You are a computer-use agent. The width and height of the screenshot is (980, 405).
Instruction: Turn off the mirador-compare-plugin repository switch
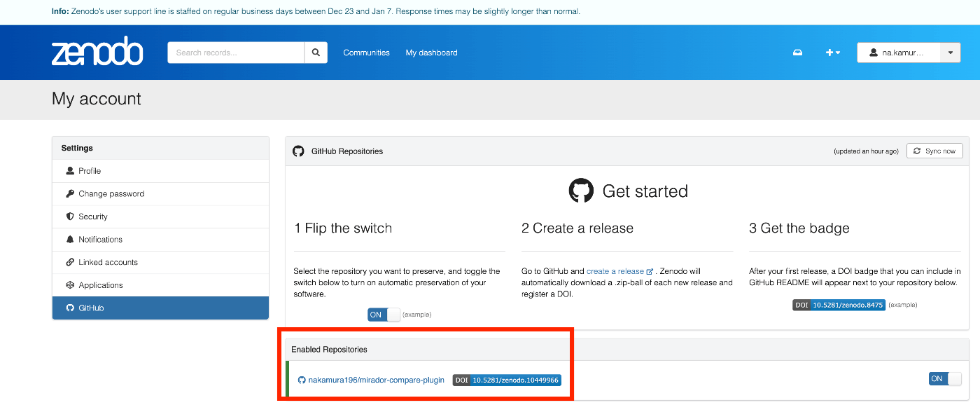[945, 379]
